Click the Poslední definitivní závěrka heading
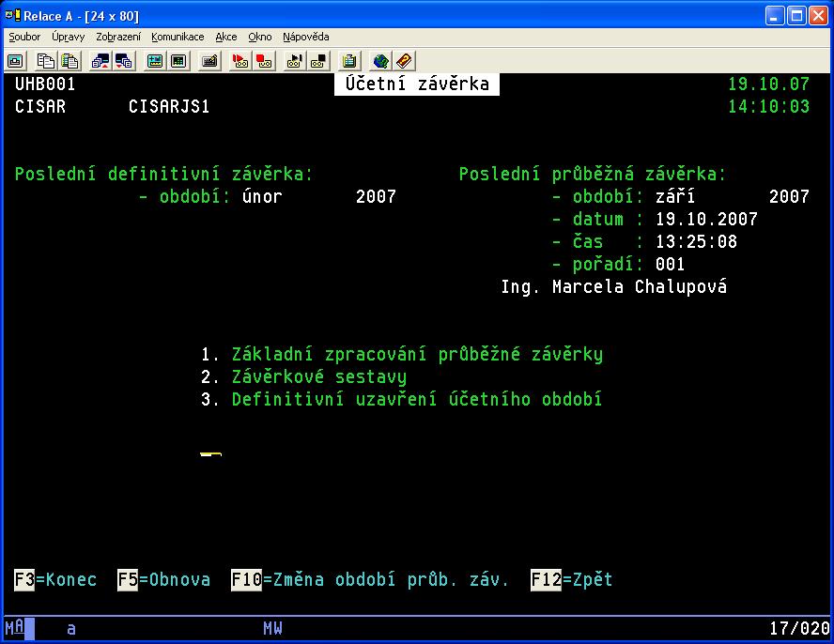 164,174
